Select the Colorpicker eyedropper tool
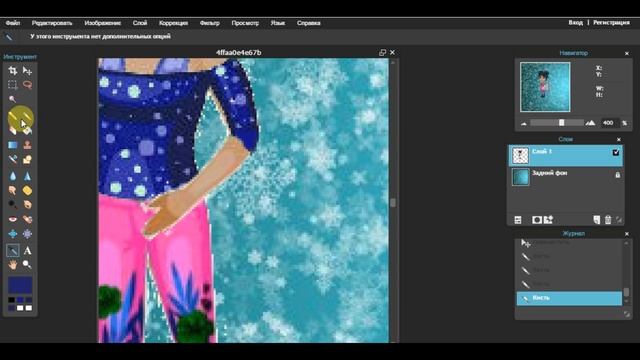Image resolution: width=640 pixels, height=360 pixels. (13, 250)
